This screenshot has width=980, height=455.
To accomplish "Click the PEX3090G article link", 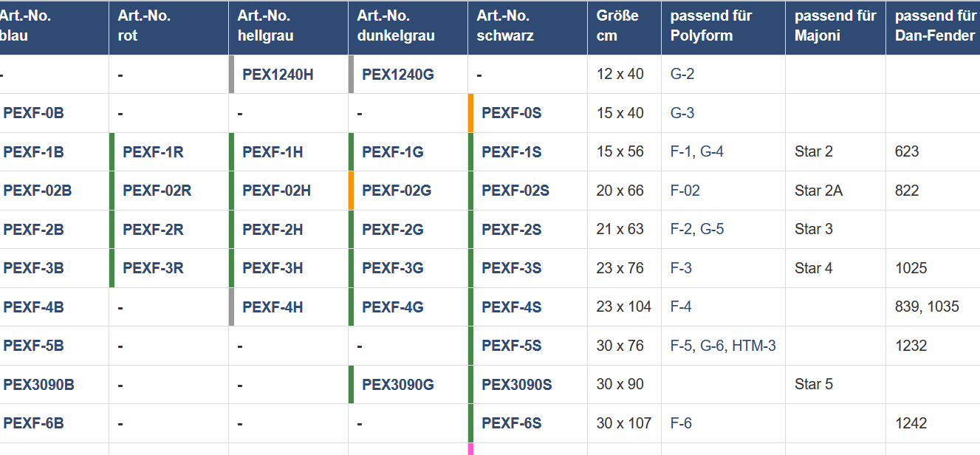I will [397, 385].
